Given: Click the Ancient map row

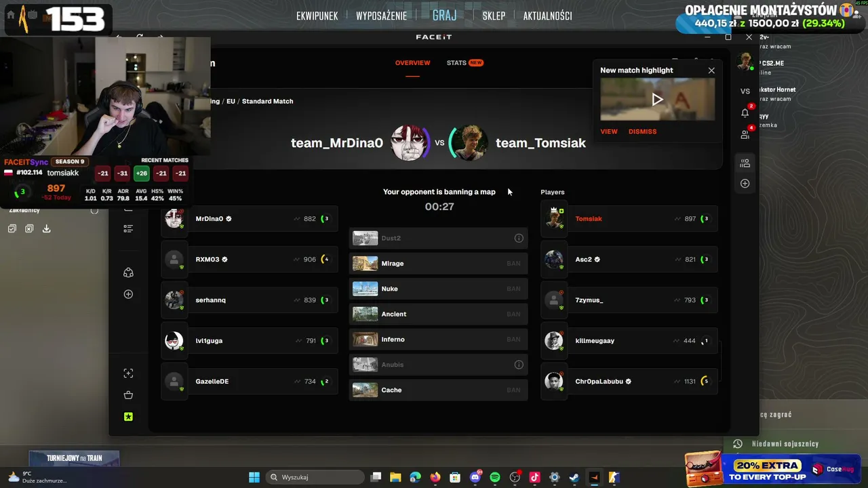Looking at the screenshot, I should click(x=438, y=314).
